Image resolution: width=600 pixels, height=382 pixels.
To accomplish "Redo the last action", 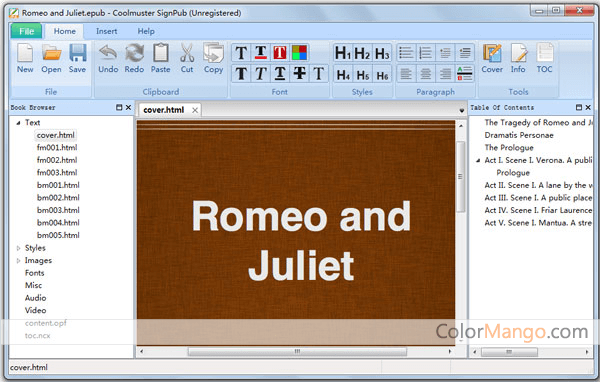I will click(x=134, y=58).
